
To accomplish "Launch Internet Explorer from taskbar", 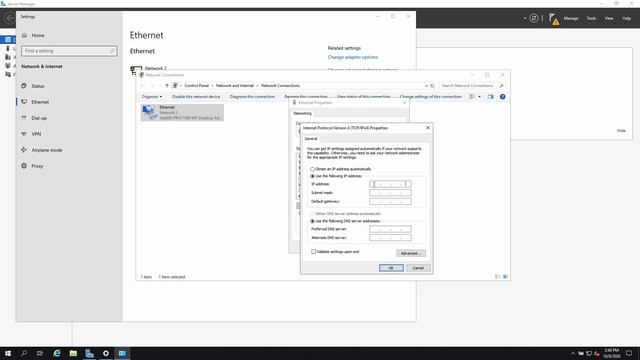I will pyautogui.click(x=57, y=353).
